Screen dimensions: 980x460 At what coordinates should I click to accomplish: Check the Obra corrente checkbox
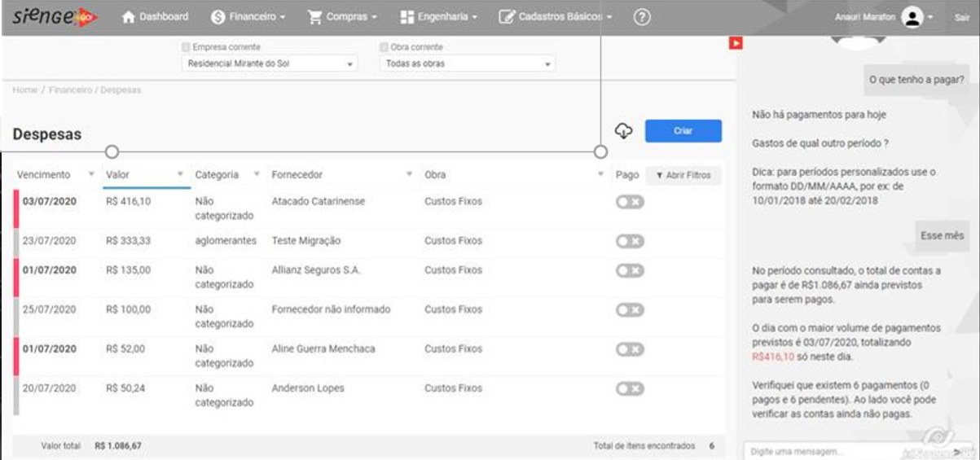click(385, 47)
